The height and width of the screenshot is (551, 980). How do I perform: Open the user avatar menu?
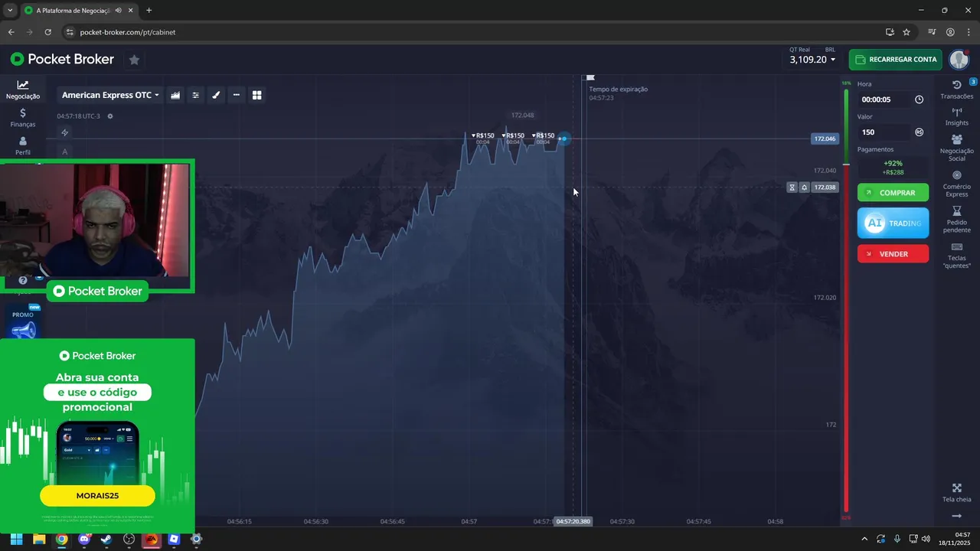click(x=959, y=59)
